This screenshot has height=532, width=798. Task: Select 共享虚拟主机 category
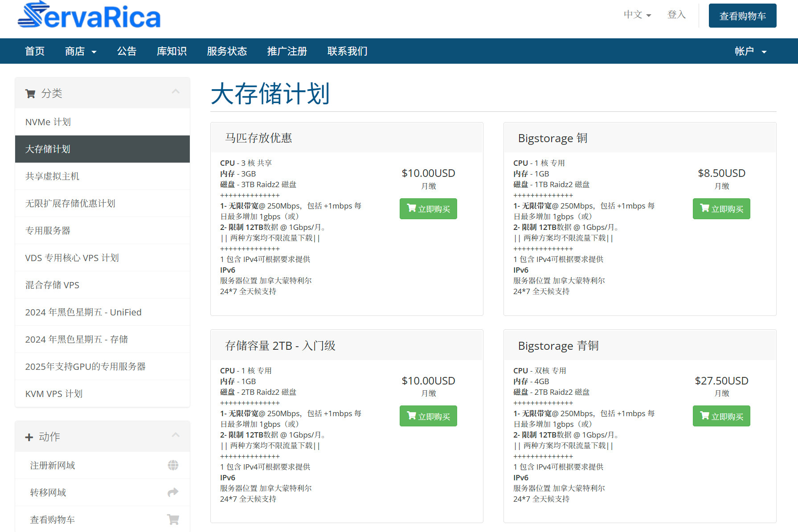102,176
